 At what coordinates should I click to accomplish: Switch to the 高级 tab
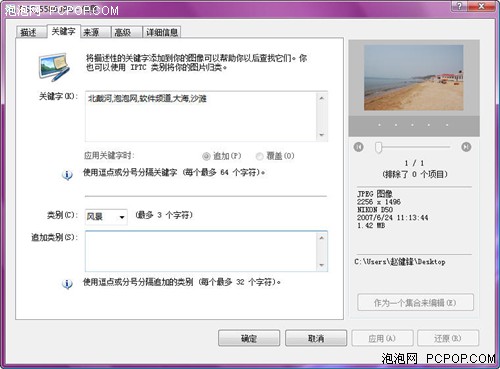[126, 32]
